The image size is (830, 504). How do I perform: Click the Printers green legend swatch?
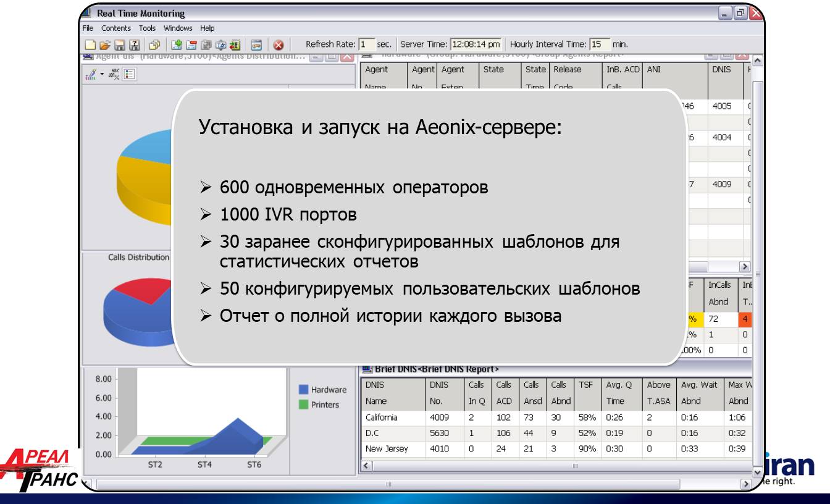[304, 405]
